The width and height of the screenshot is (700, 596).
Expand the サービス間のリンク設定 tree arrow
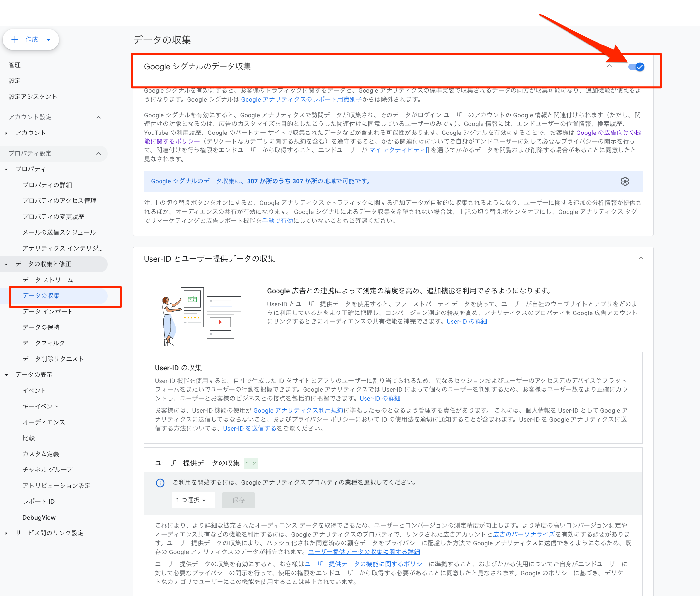[6, 533]
